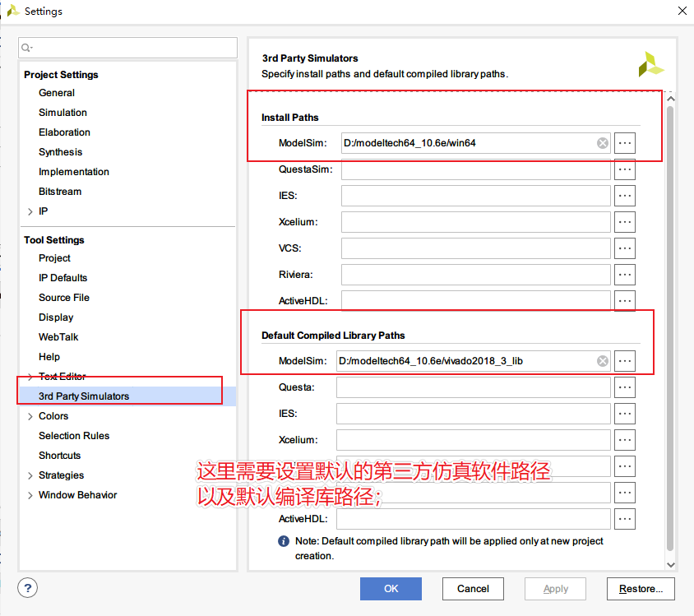
Task: Select IP Defaults settings
Action: point(62,278)
